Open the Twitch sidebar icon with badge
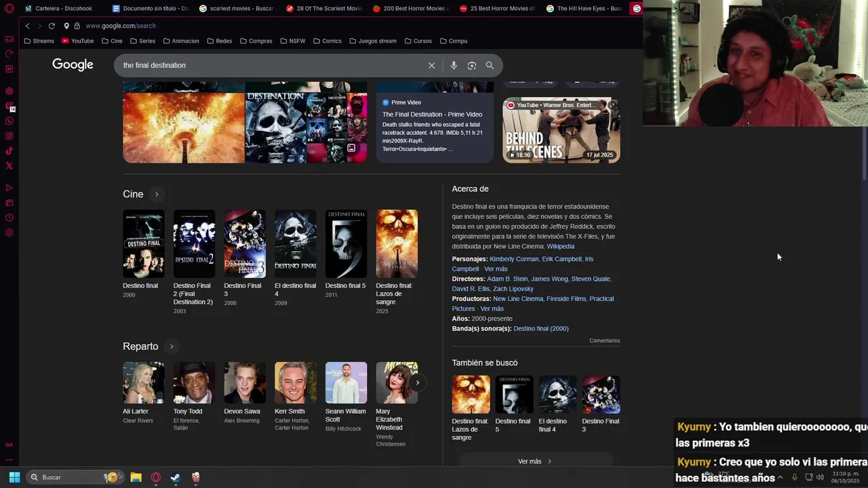Viewport: 868px width, 488px height. [x=9, y=106]
